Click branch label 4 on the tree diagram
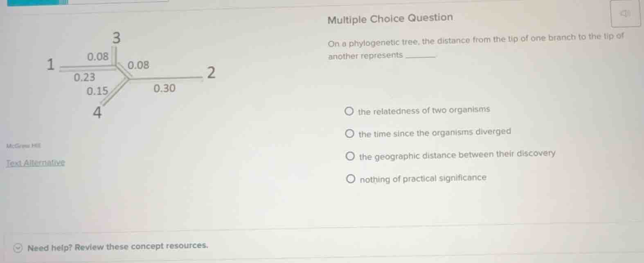 97,112
